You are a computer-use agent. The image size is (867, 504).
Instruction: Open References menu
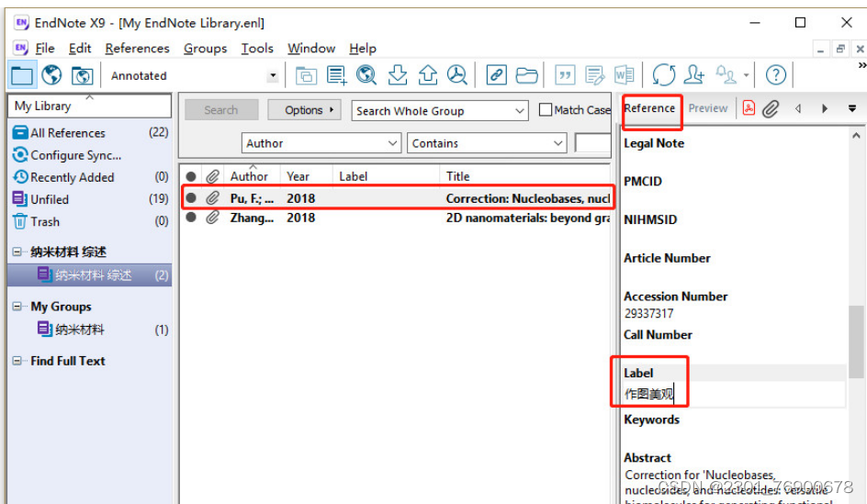click(137, 49)
